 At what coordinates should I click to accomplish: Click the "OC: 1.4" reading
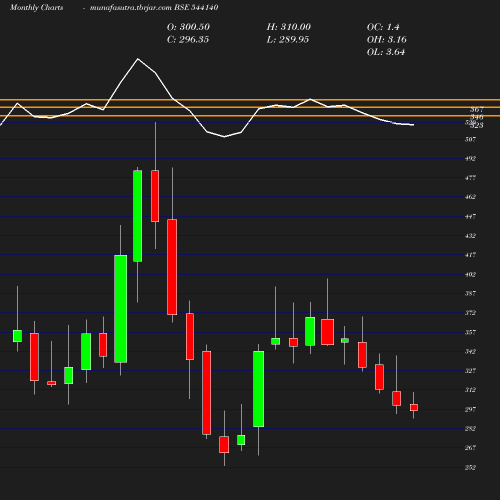[x=383, y=27]
